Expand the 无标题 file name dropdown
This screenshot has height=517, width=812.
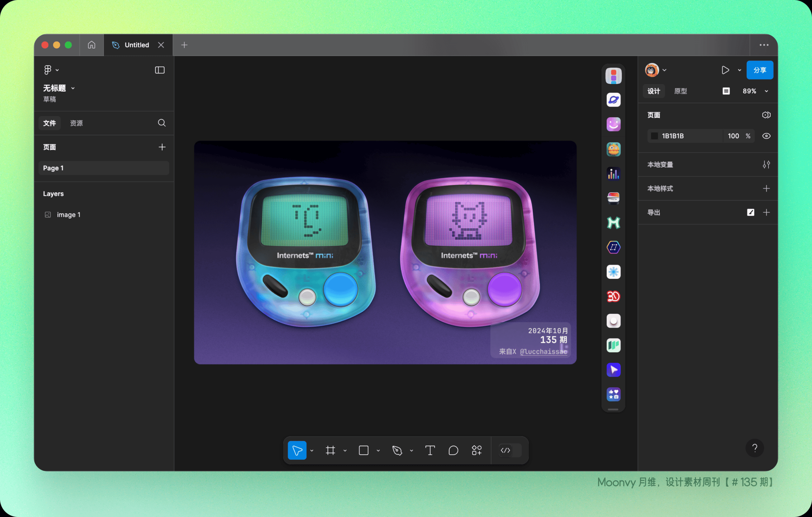point(73,88)
